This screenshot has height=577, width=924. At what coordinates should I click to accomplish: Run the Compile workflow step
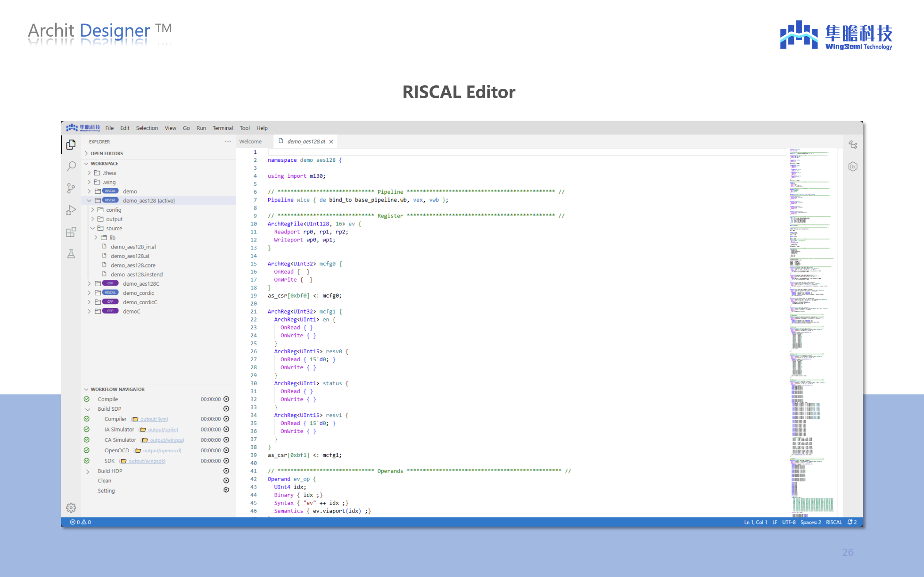(226, 399)
